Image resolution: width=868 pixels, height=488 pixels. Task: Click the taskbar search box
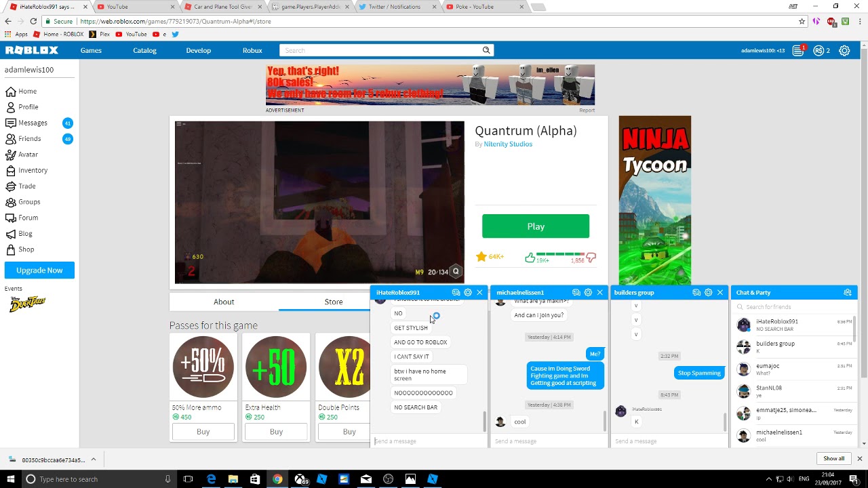coord(98,479)
